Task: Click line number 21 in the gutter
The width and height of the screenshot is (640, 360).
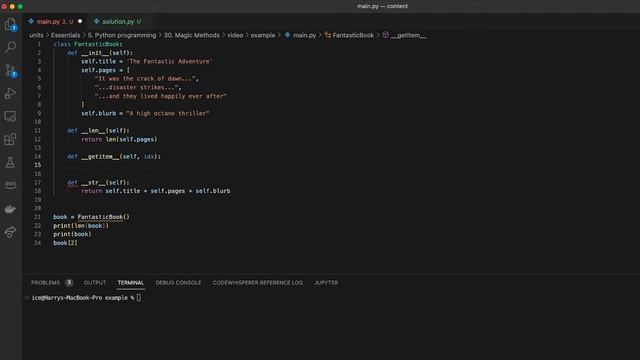Action: (x=38, y=217)
